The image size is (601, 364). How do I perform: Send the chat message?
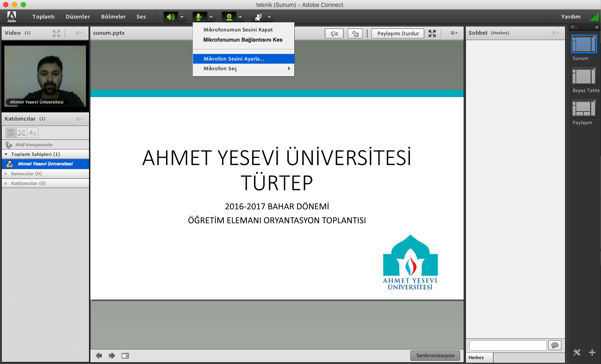(x=555, y=345)
